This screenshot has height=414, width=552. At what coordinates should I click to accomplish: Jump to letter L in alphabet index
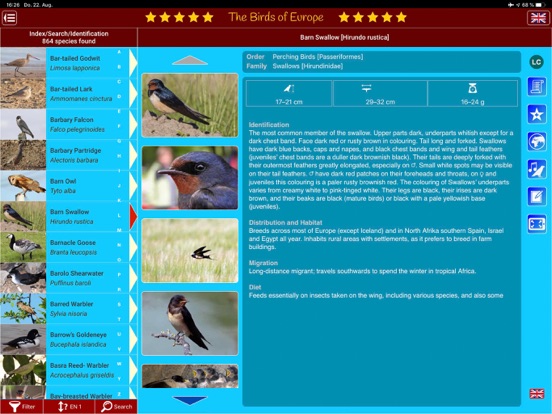click(119, 215)
